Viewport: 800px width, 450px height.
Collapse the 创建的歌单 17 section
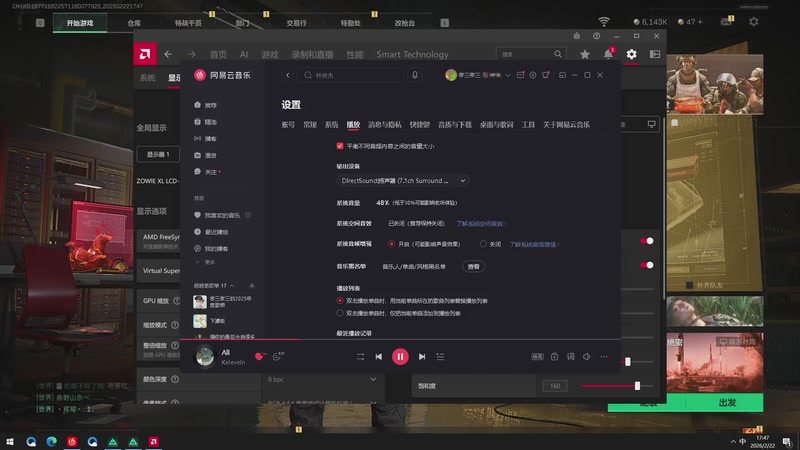pos(232,286)
